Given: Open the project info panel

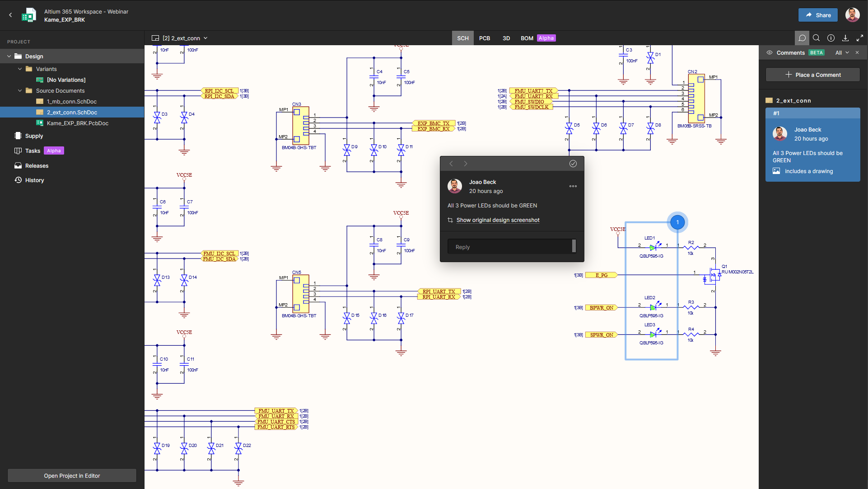Looking at the screenshot, I should [x=831, y=38].
